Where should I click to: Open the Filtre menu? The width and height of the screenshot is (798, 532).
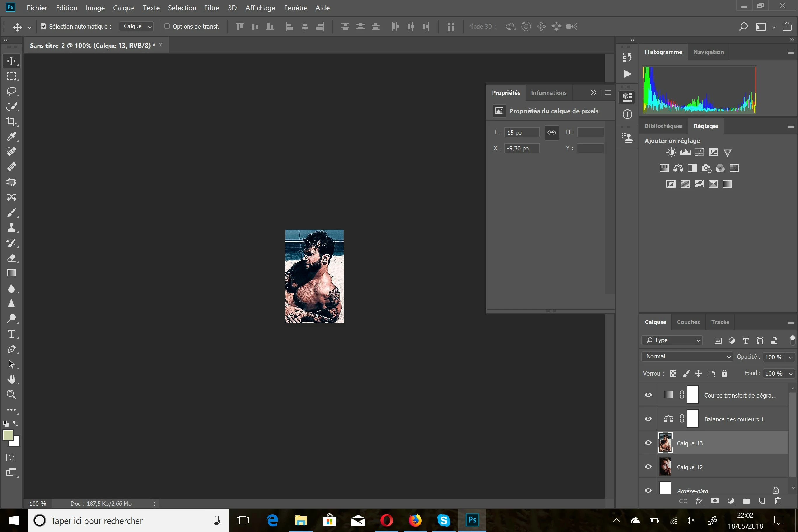211,8
